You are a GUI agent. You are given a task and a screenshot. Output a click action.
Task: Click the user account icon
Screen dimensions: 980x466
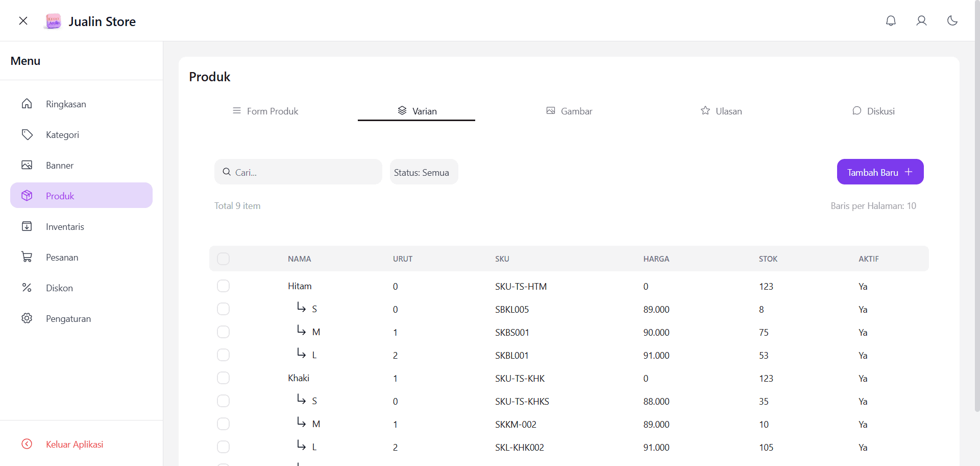click(922, 20)
